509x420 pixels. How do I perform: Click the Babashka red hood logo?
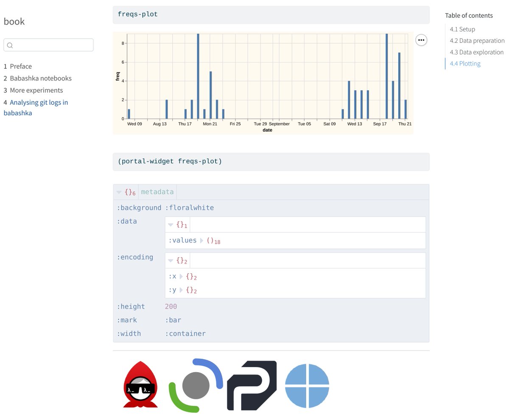click(140, 384)
